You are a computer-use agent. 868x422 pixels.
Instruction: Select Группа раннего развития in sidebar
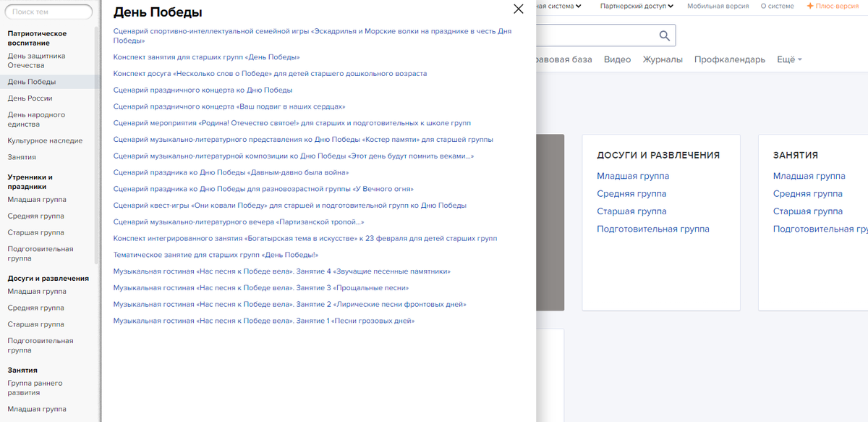tap(35, 388)
